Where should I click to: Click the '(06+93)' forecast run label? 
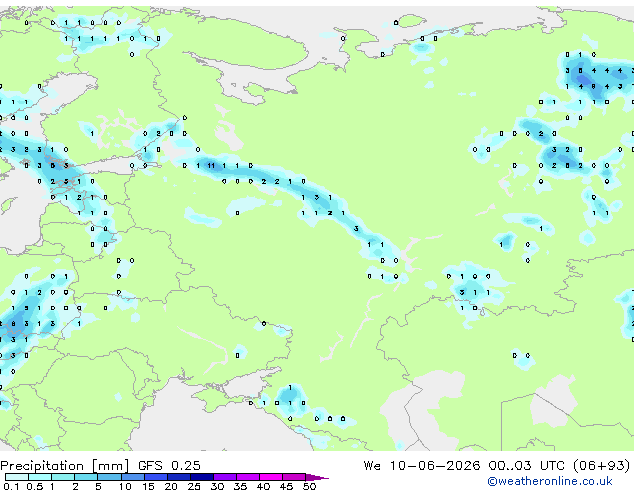point(601,466)
